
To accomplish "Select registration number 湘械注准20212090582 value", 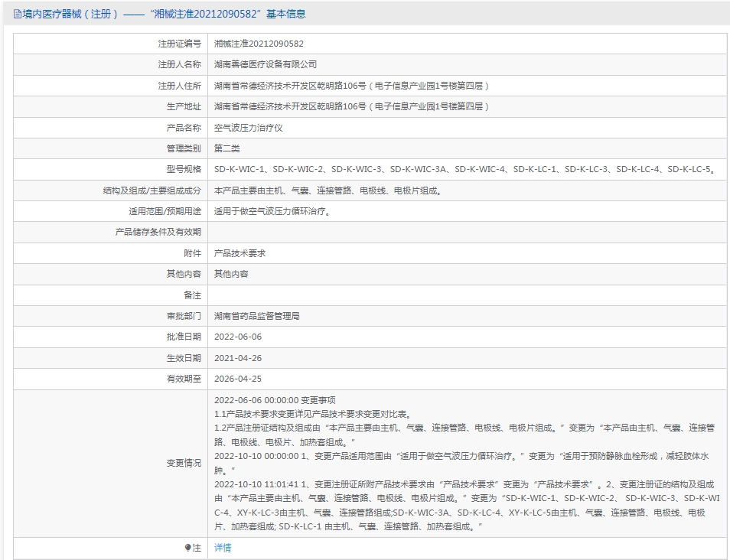I will [259, 44].
